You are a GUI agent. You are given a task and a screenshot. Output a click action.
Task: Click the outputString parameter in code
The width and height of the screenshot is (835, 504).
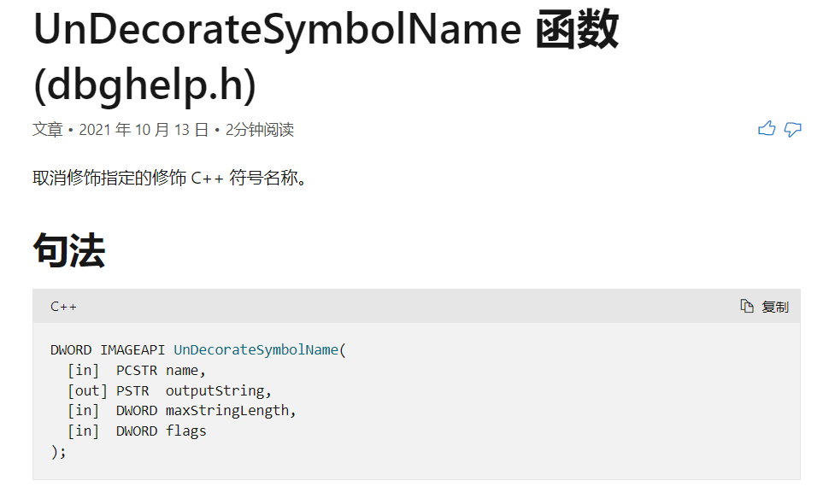tap(215, 390)
